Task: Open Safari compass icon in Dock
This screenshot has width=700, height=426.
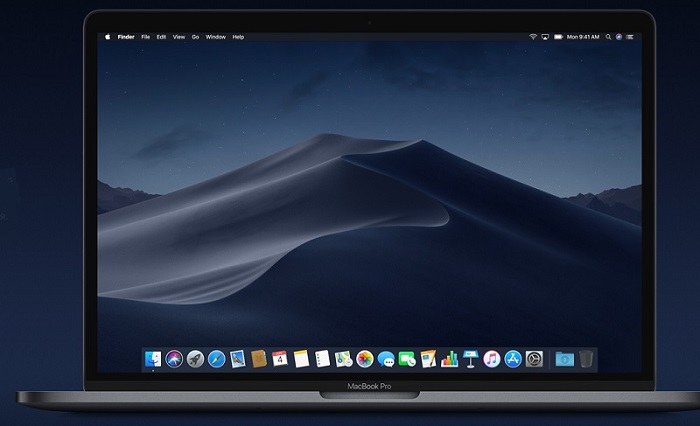Action: 217,359
